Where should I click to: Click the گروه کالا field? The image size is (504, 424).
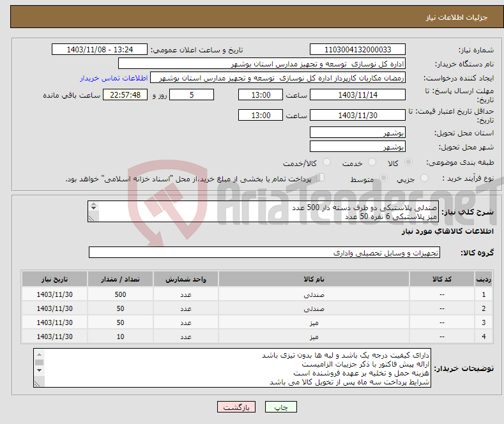(264, 252)
